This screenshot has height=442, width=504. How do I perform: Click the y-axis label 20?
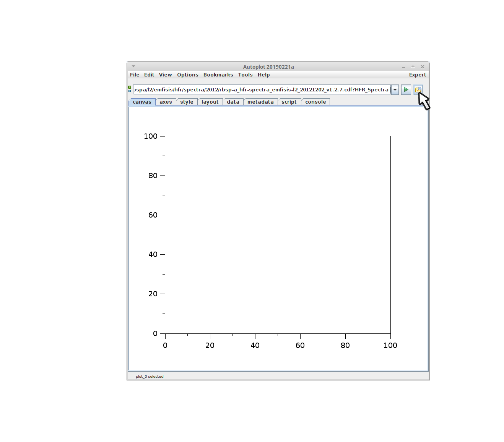tap(153, 294)
